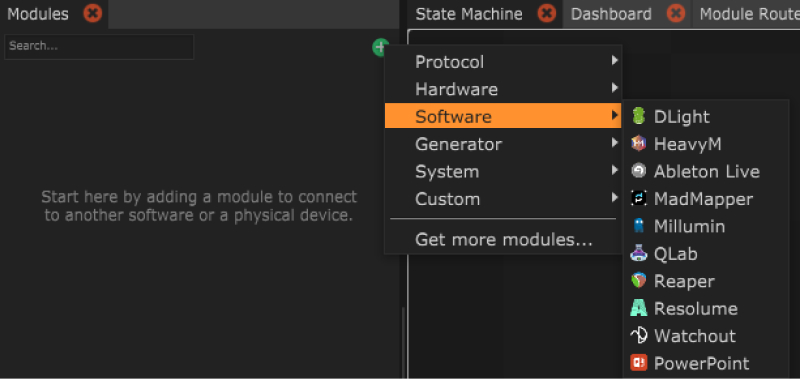This screenshot has height=379, width=800.
Task: Select the HeavyM software icon
Action: tap(638, 144)
